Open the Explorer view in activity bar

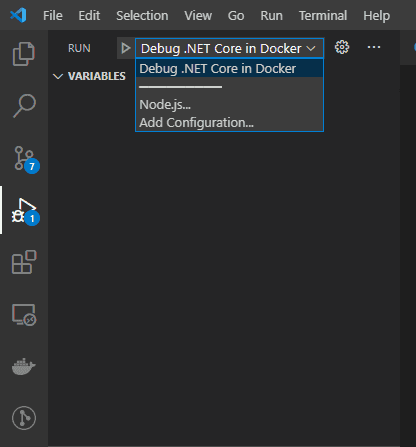[24, 54]
